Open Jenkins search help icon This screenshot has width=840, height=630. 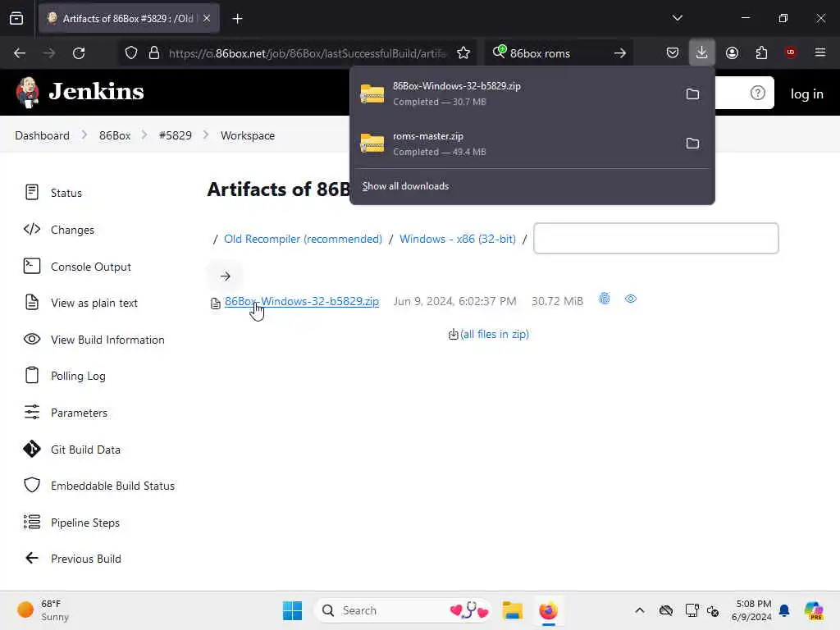click(x=757, y=94)
